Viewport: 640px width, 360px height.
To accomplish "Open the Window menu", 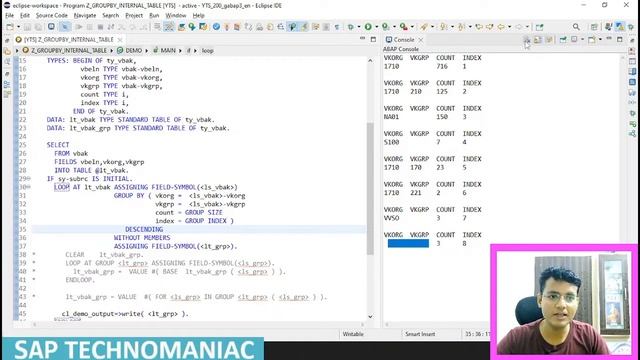I will pyautogui.click(x=176, y=16).
